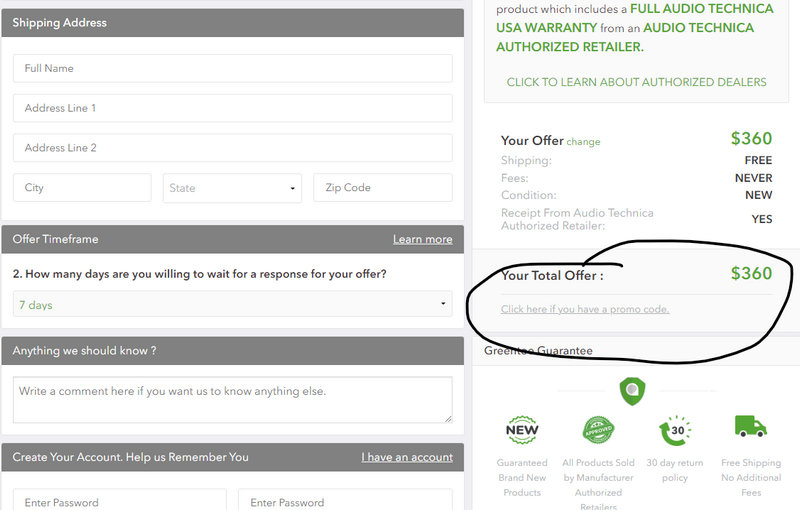This screenshot has width=800, height=510.
Task: Focus the Address Line 2 field
Action: coord(232,148)
